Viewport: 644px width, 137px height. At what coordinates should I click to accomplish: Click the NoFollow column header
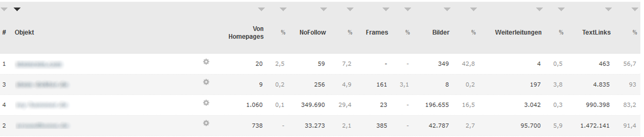pos(313,33)
